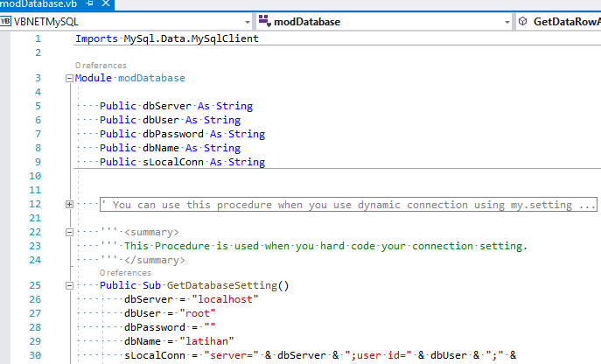Click MySql.Data.MySqlClient namespace text

click(x=192, y=38)
